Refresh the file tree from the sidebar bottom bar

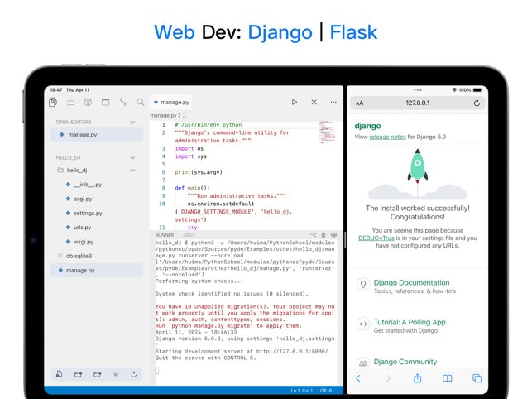134,374
